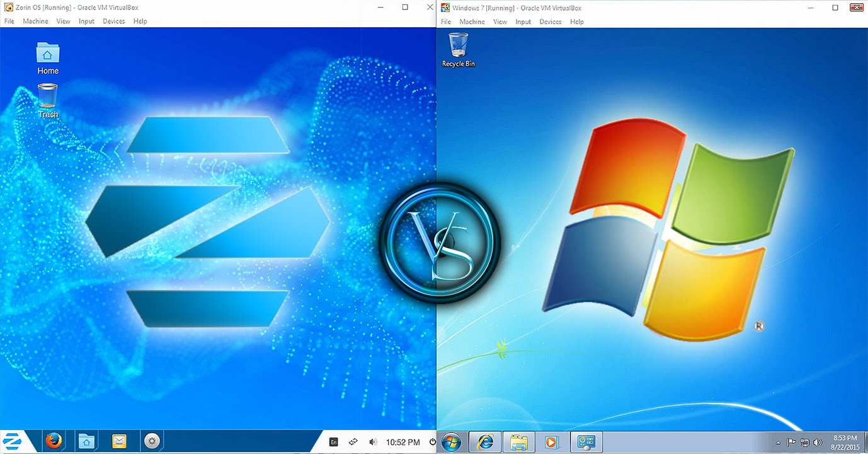This screenshot has height=454, width=868.
Task: Launch Internet Explorer from Windows taskbar
Action: pos(486,442)
